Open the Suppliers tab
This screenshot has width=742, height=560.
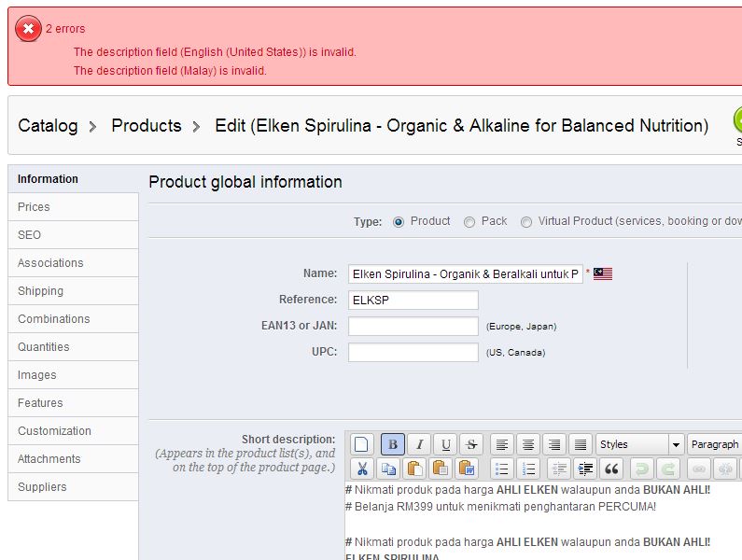pos(74,486)
